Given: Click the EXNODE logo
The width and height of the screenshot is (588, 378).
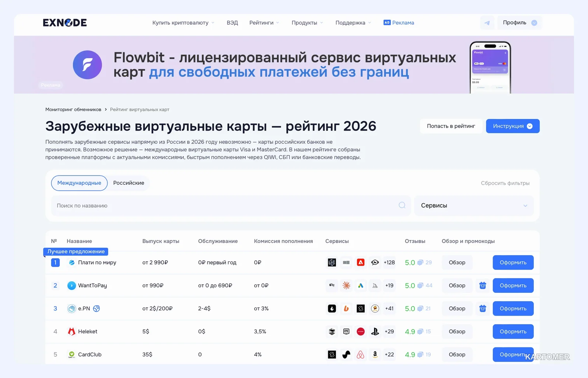Looking at the screenshot, I should [65, 23].
